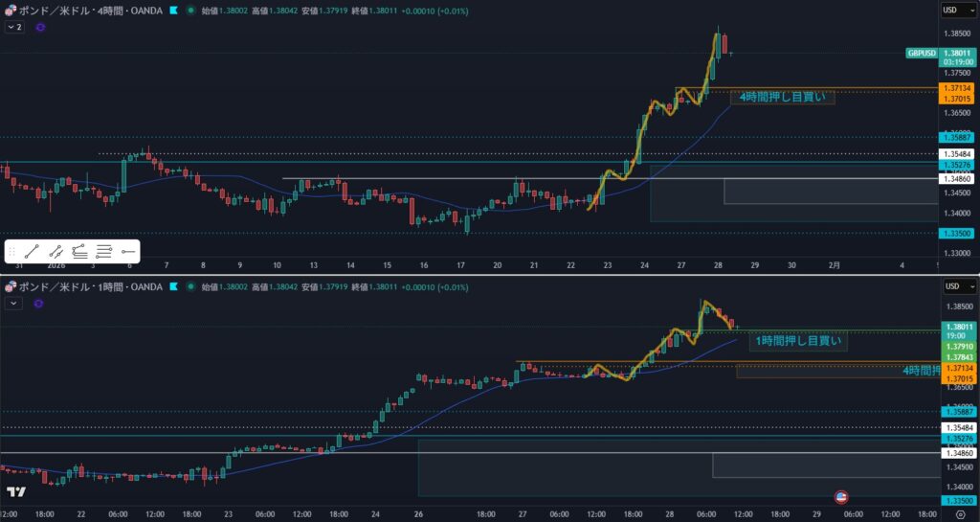
Task: Expand the indicator legend showing 2 on upper chart
Action: [x=14, y=28]
